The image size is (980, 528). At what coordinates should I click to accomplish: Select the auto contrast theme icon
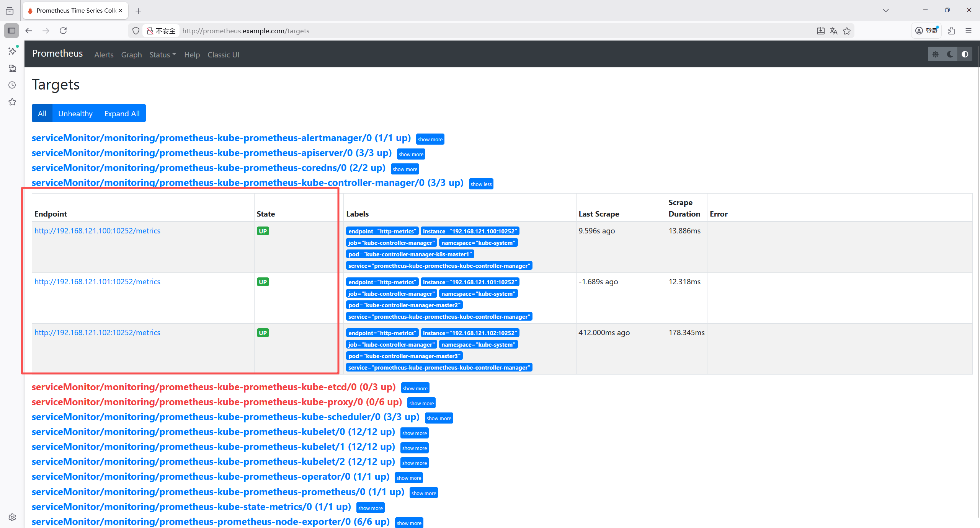click(965, 54)
